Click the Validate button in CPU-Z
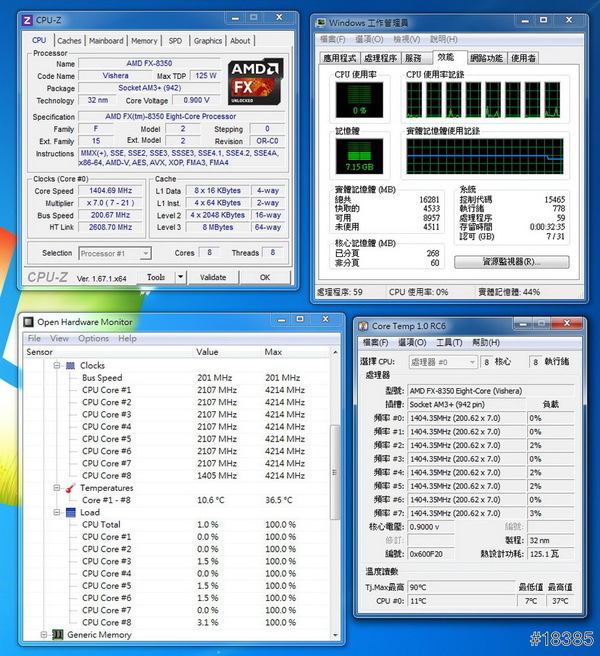Image resolution: width=600 pixels, height=656 pixels. (213, 277)
